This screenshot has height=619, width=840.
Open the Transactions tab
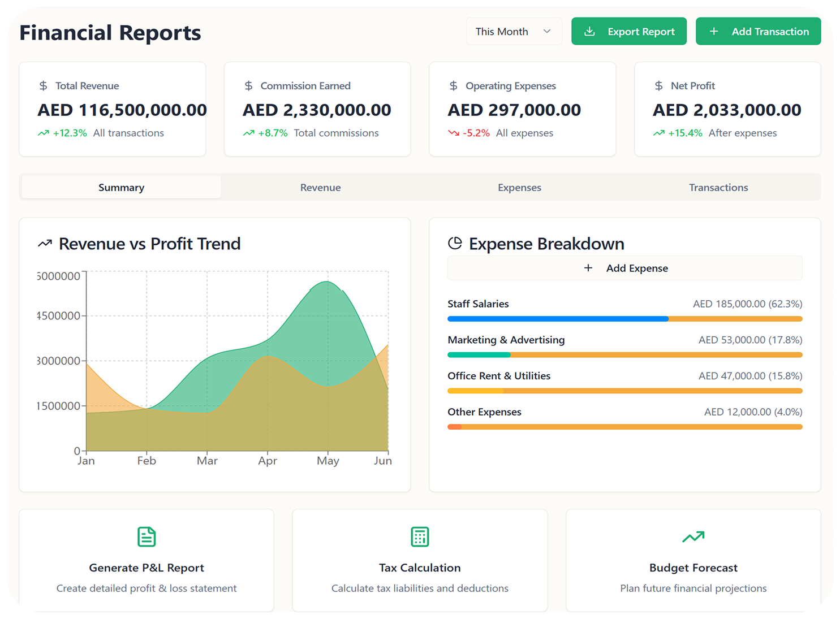pyautogui.click(x=718, y=187)
